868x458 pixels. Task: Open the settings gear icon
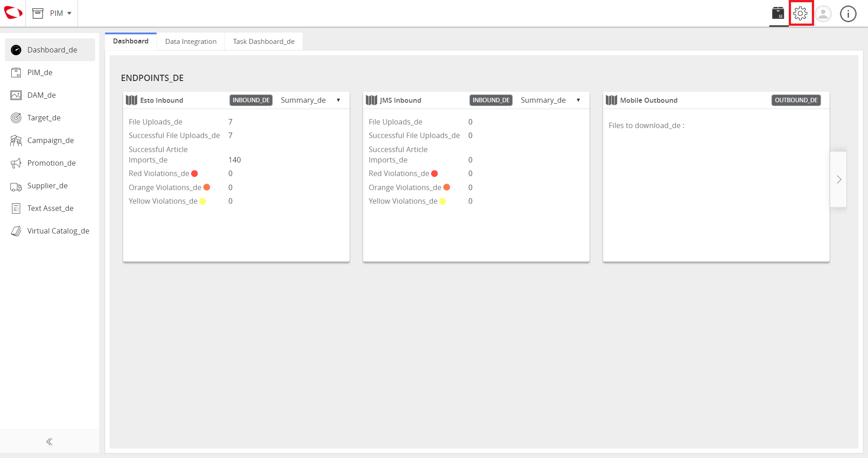(801, 13)
